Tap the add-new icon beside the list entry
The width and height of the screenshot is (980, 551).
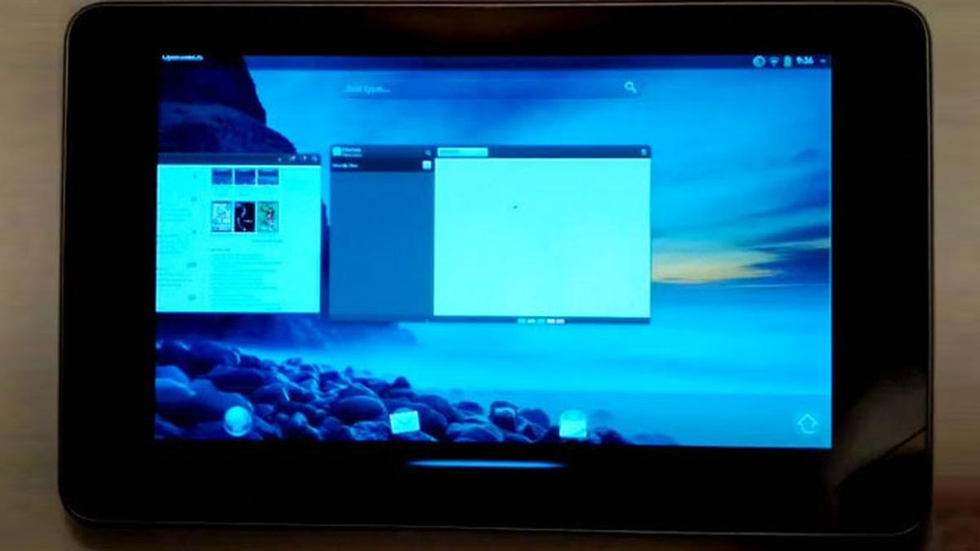(x=425, y=163)
